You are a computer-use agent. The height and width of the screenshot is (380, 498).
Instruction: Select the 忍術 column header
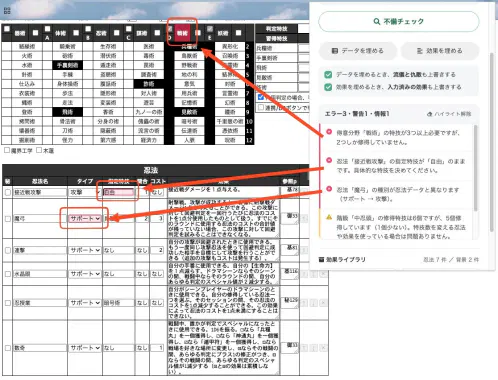click(101, 33)
